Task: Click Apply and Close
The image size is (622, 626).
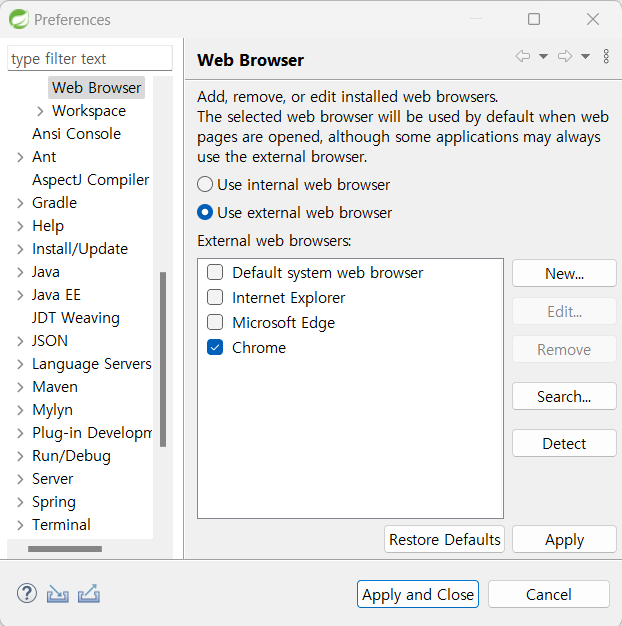Action: point(418,594)
